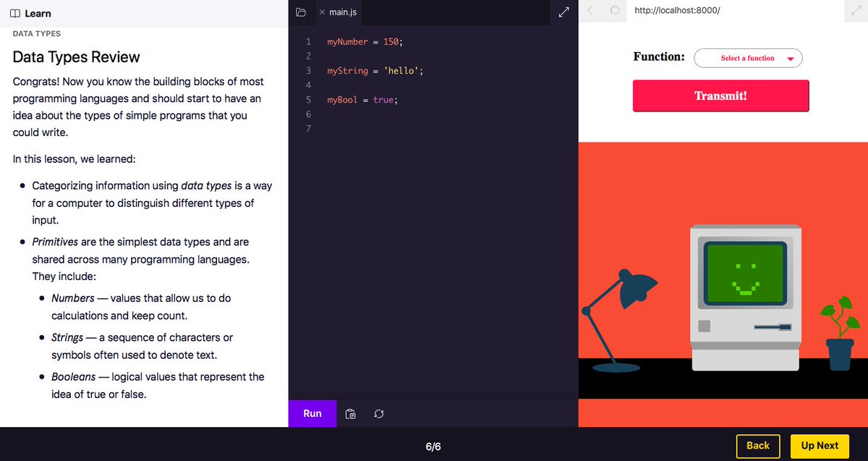The height and width of the screenshot is (461, 868).
Task: Run the JavaScript code
Action: click(x=312, y=413)
